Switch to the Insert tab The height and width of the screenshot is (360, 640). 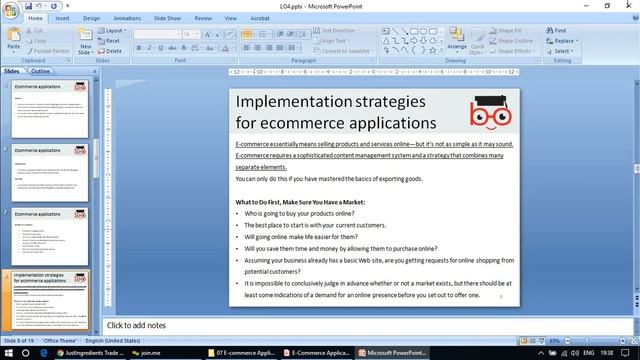point(62,18)
